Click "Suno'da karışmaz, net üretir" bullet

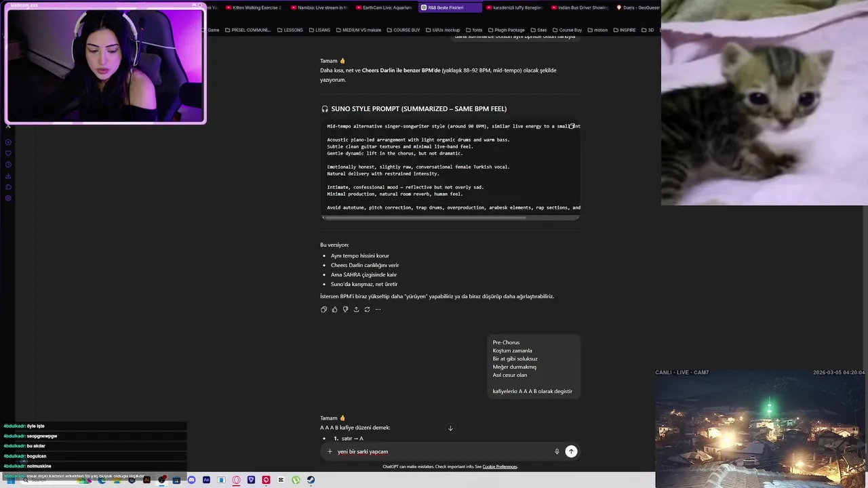(x=364, y=284)
